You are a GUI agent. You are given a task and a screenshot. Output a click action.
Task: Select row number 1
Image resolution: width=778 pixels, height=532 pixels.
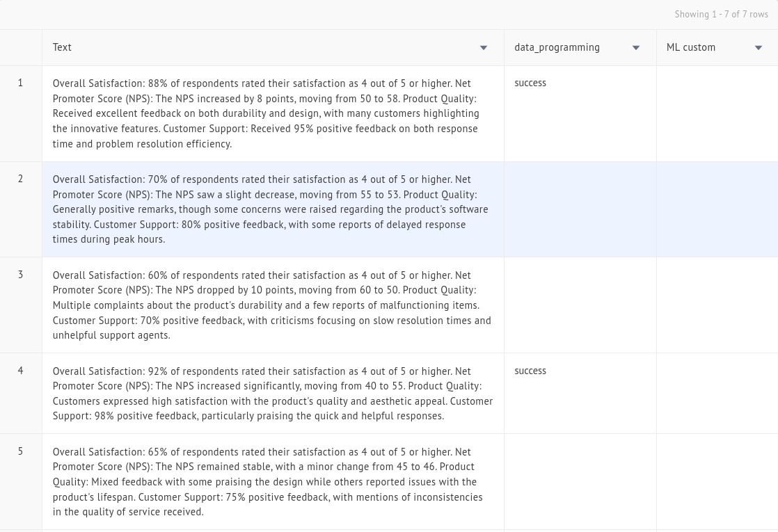[20, 83]
